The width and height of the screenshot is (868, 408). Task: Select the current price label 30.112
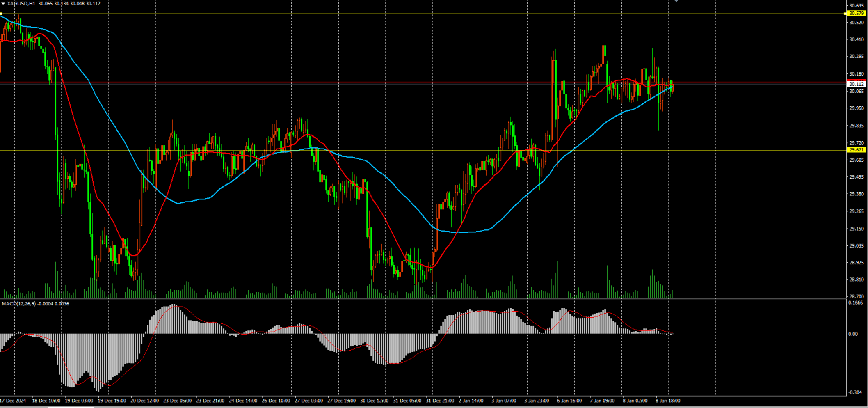click(857, 84)
